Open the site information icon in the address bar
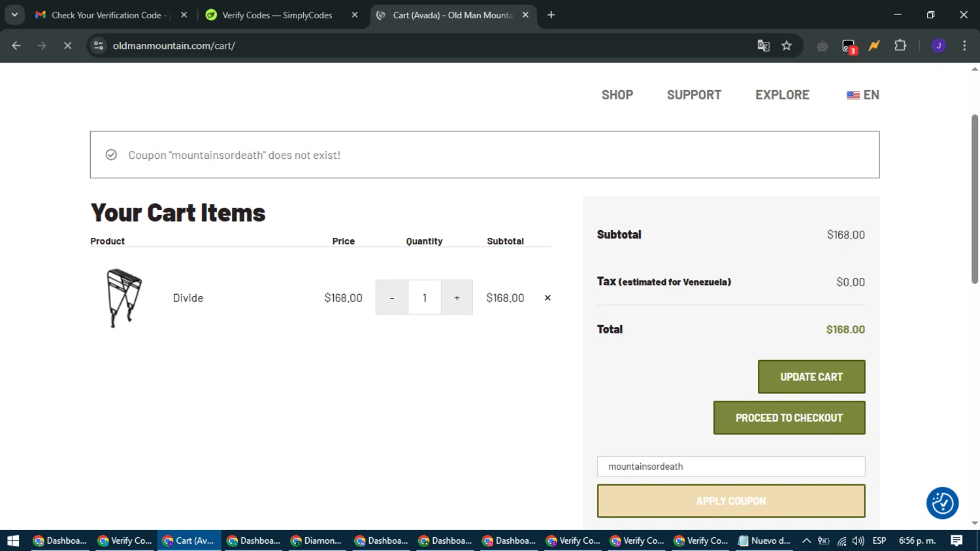Viewport: 980px width, 551px height. [99, 46]
